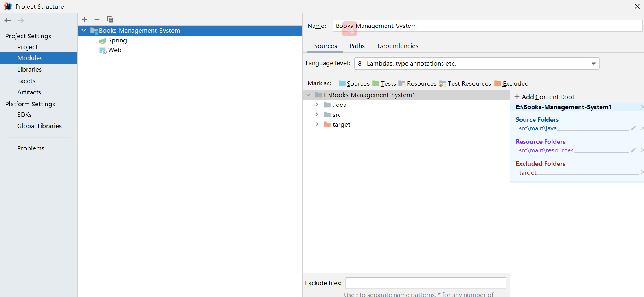Open Facets settings

point(26,81)
